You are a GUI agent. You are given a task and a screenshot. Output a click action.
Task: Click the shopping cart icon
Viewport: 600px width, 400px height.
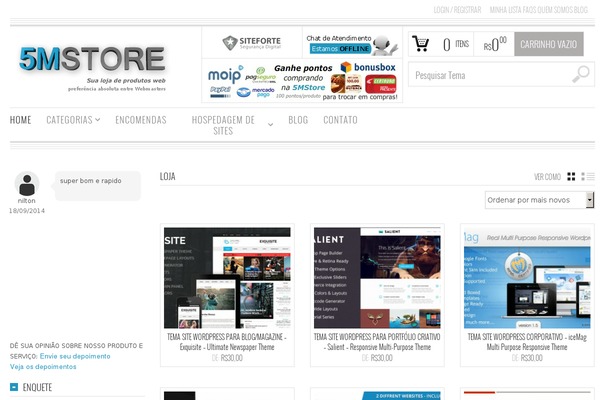tap(421, 44)
